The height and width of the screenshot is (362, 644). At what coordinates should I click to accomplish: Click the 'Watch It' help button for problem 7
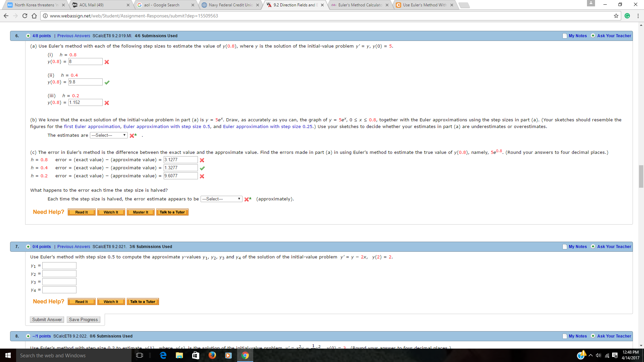click(x=111, y=301)
